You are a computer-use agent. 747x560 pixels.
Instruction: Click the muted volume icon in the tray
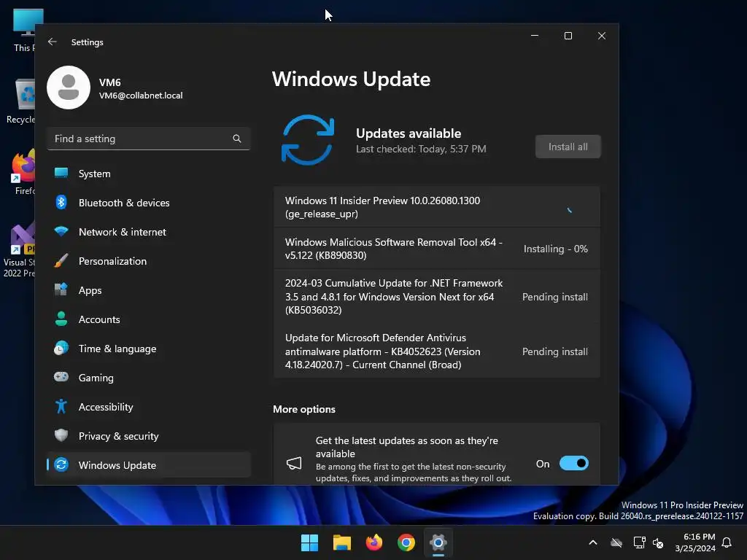coord(659,542)
